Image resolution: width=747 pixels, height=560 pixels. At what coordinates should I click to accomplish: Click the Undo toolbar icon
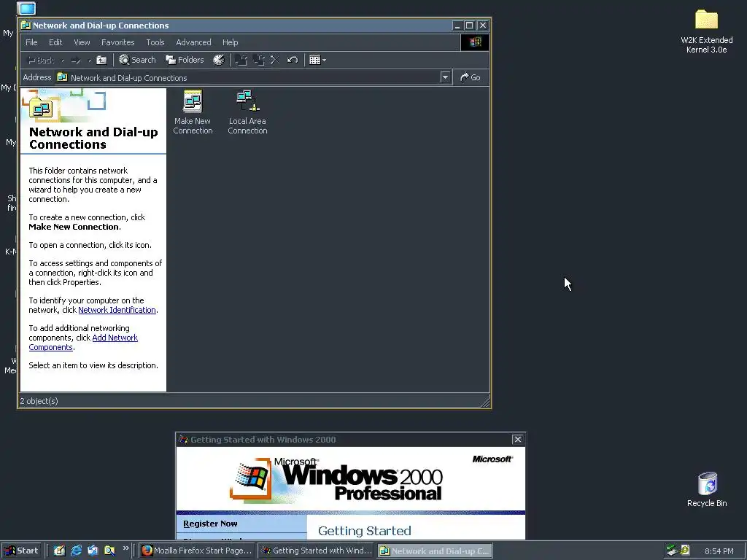293,60
